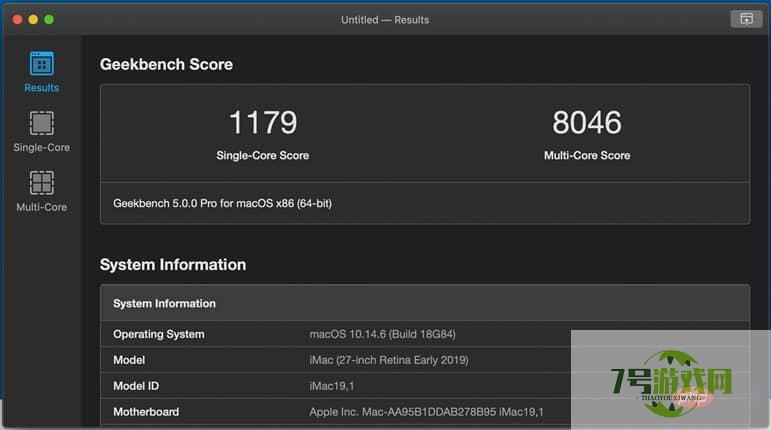Close the Geekbench results window
The height and width of the screenshot is (430, 771).
[17, 20]
